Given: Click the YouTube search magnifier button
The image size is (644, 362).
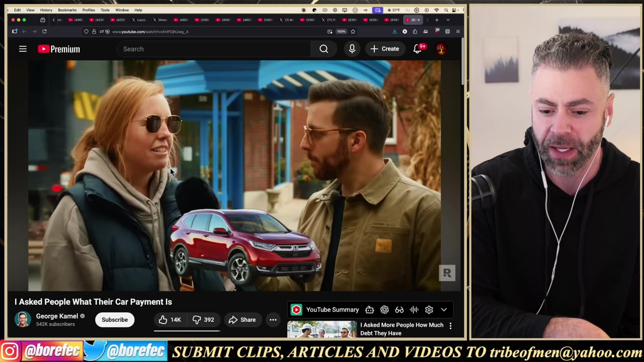Looking at the screenshot, I should [324, 49].
